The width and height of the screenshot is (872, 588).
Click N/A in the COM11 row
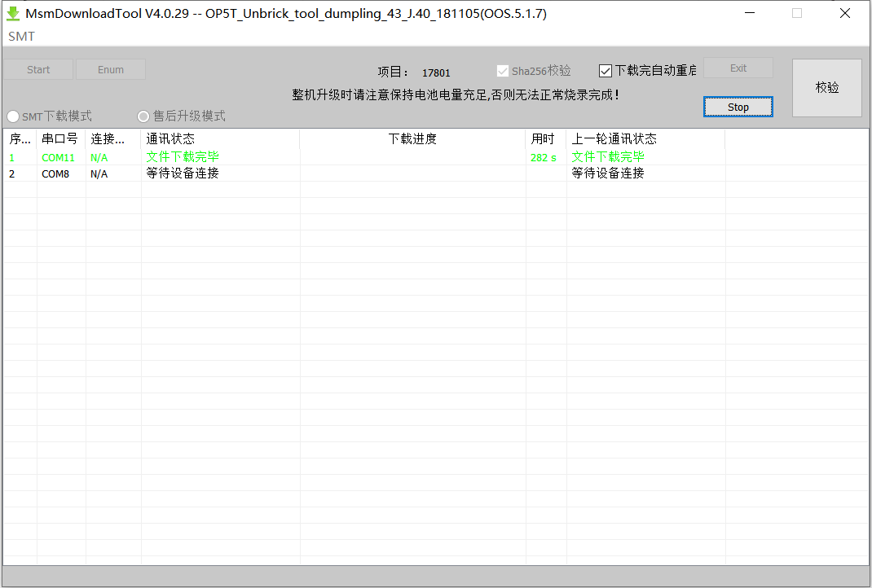pos(99,158)
